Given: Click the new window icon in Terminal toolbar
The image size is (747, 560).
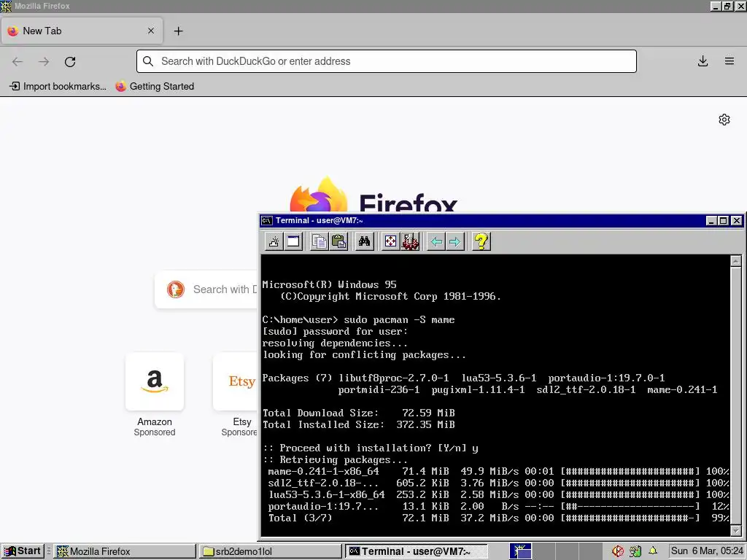Looking at the screenshot, I should (x=293, y=241).
